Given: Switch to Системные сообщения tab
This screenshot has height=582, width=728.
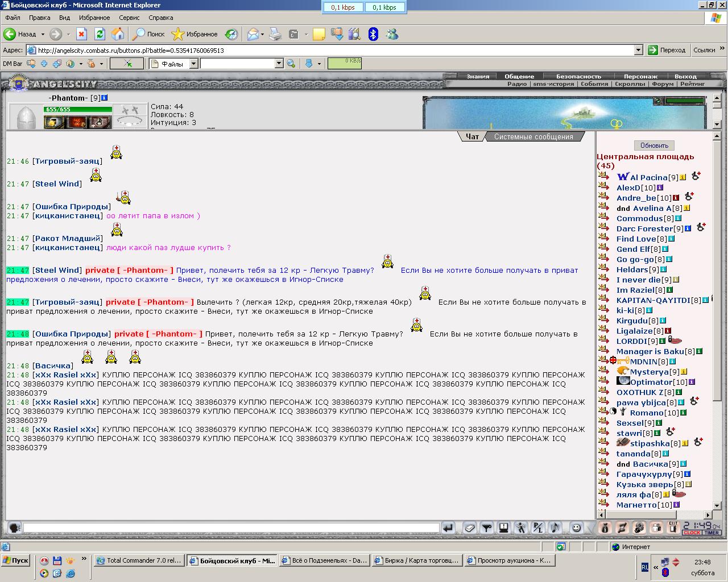Looking at the screenshot, I should [x=533, y=136].
